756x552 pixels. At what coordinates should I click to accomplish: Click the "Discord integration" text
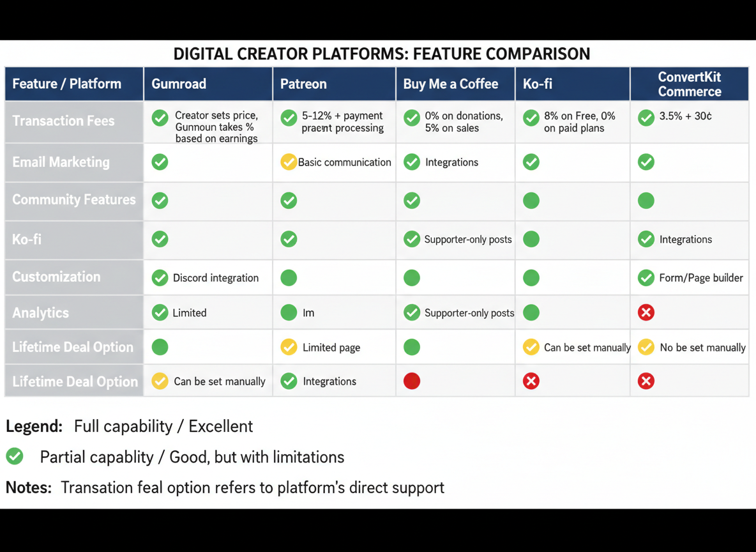(x=216, y=278)
